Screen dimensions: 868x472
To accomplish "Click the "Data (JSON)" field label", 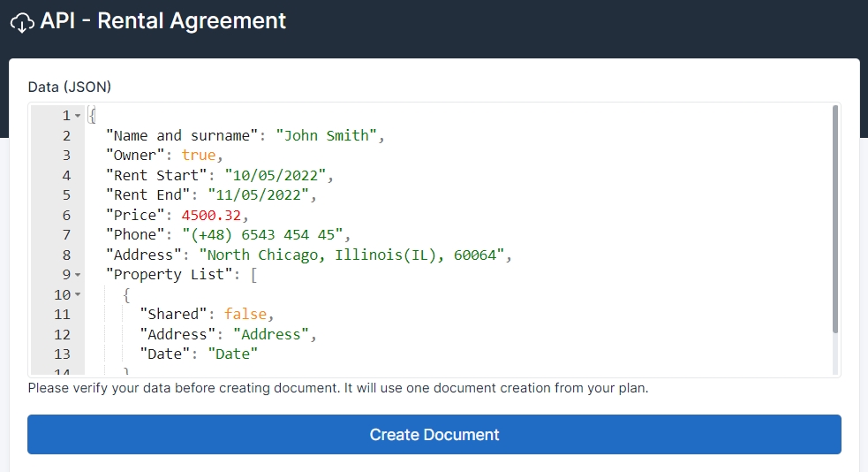I will (x=70, y=87).
